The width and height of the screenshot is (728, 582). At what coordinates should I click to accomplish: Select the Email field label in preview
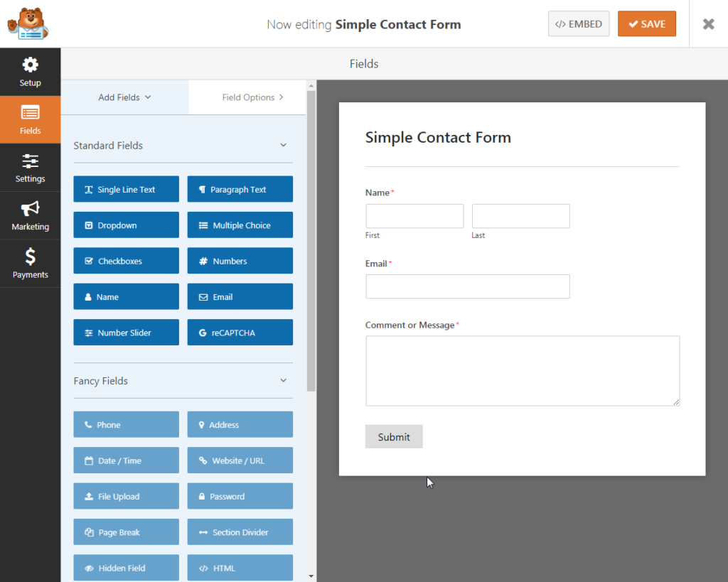376,264
